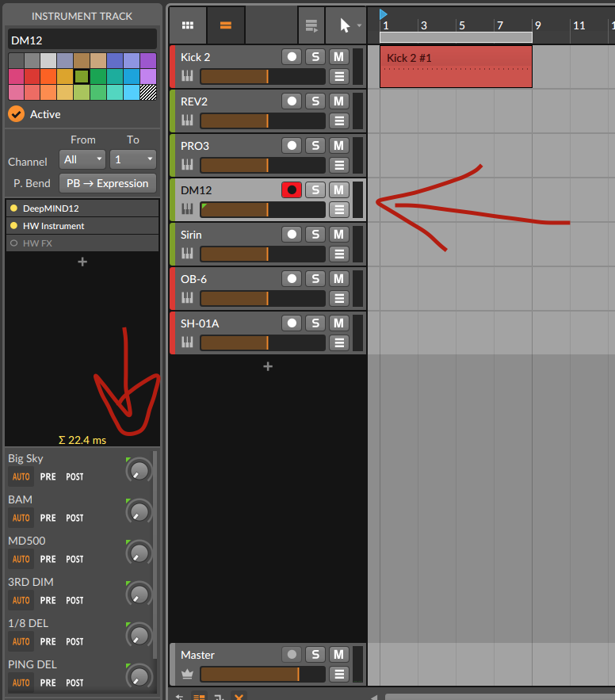Click the piano keys icon on SH-01A
615x700 pixels.
pos(188,342)
